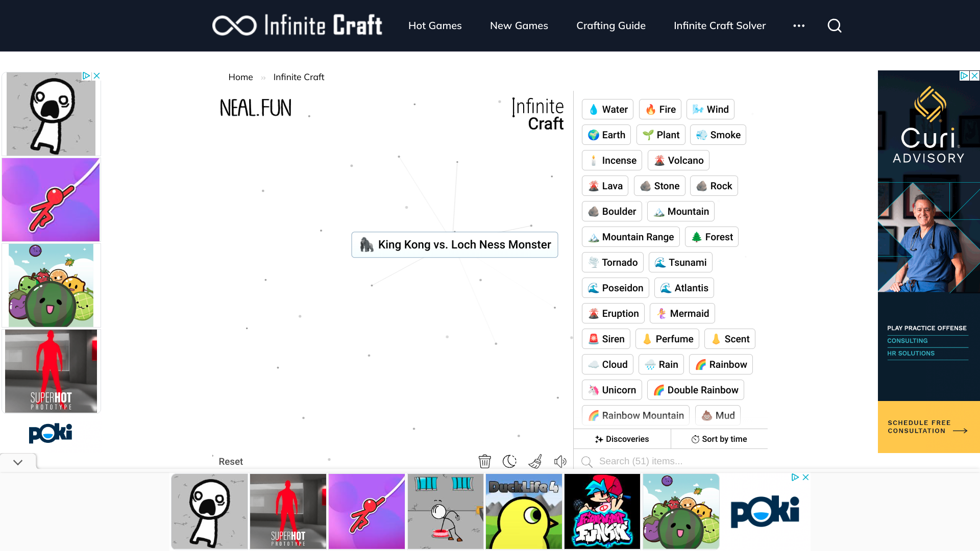This screenshot has width=980, height=551.
Task: Toggle dark mode with the moon icon
Action: [x=509, y=461]
